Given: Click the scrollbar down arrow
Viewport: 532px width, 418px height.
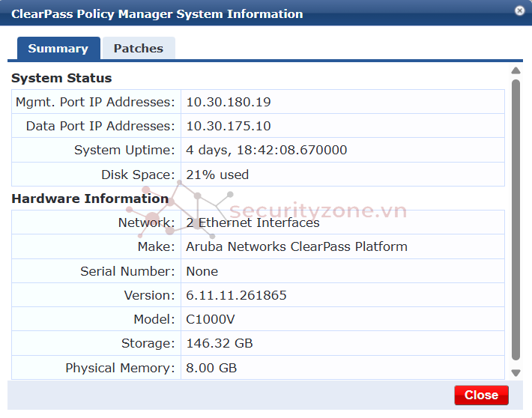Looking at the screenshot, I should click(516, 373).
